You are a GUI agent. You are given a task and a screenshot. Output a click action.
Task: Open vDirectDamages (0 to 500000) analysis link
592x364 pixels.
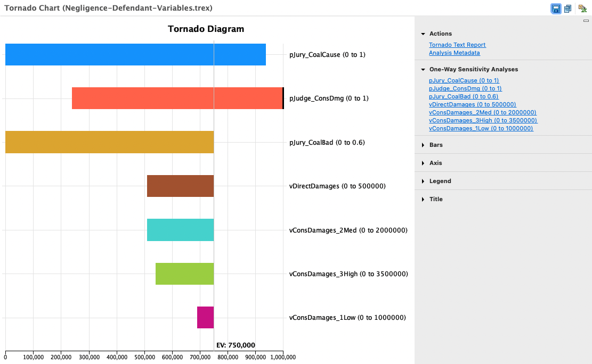(x=472, y=104)
